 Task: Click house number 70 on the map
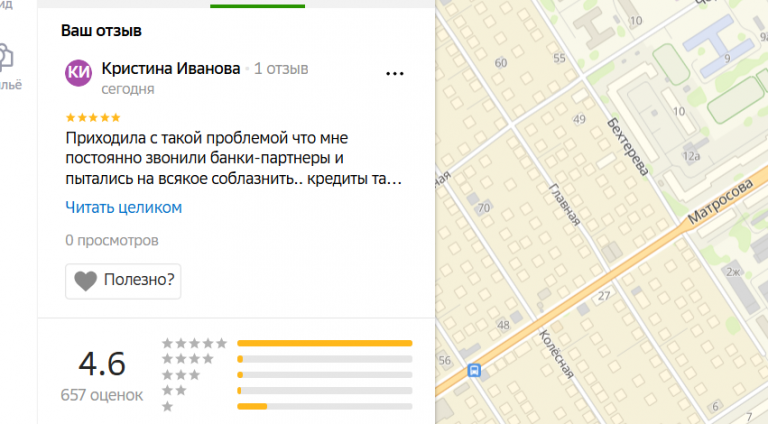tap(484, 208)
